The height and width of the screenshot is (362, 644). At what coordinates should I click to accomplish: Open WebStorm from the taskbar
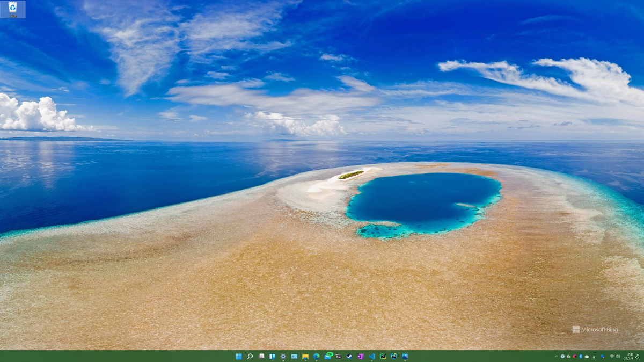[x=394, y=356]
